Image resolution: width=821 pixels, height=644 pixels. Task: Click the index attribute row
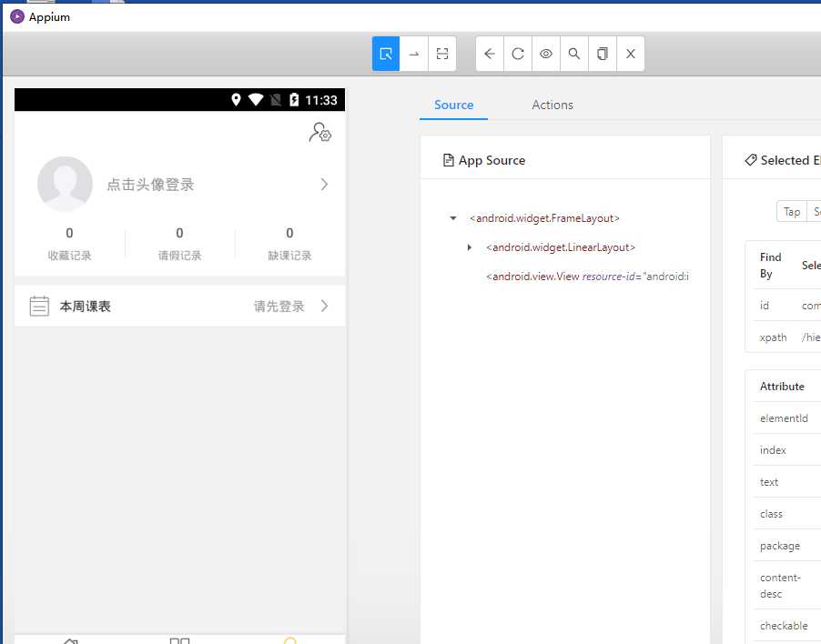coord(787,450)
